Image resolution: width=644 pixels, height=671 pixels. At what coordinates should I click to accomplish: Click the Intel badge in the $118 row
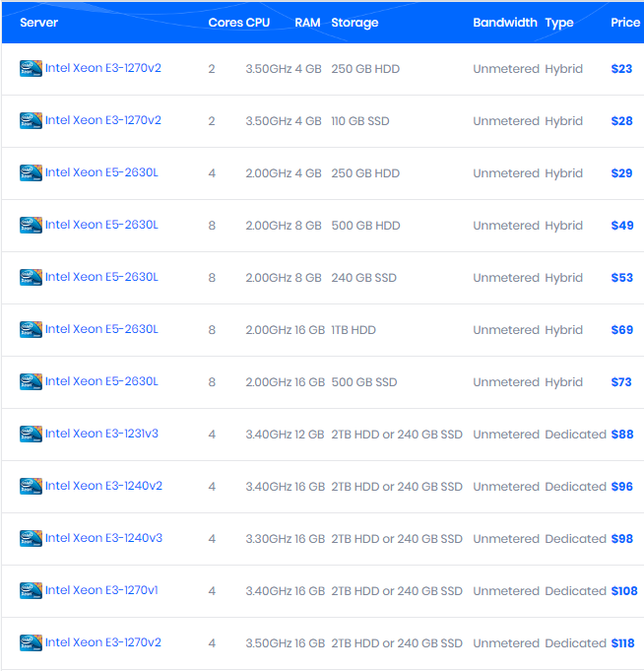(x=31, y=643)
